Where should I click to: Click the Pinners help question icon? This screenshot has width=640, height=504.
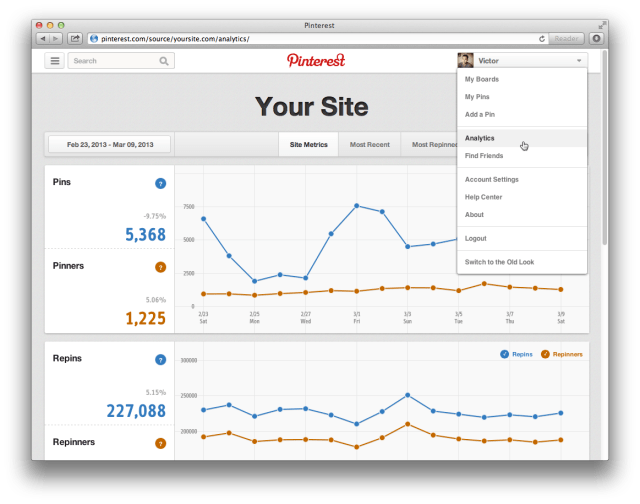(x=160, y=267)
